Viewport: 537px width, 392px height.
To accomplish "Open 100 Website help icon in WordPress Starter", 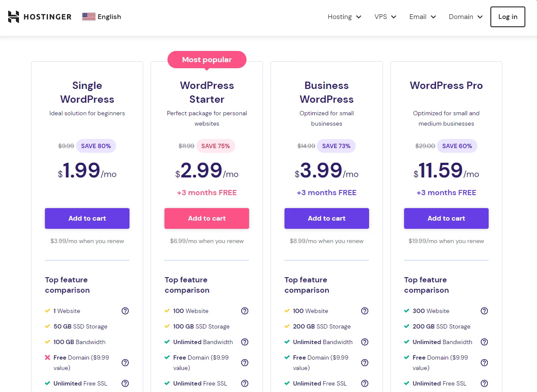I will pyautogui.click(x=245, y=311).
